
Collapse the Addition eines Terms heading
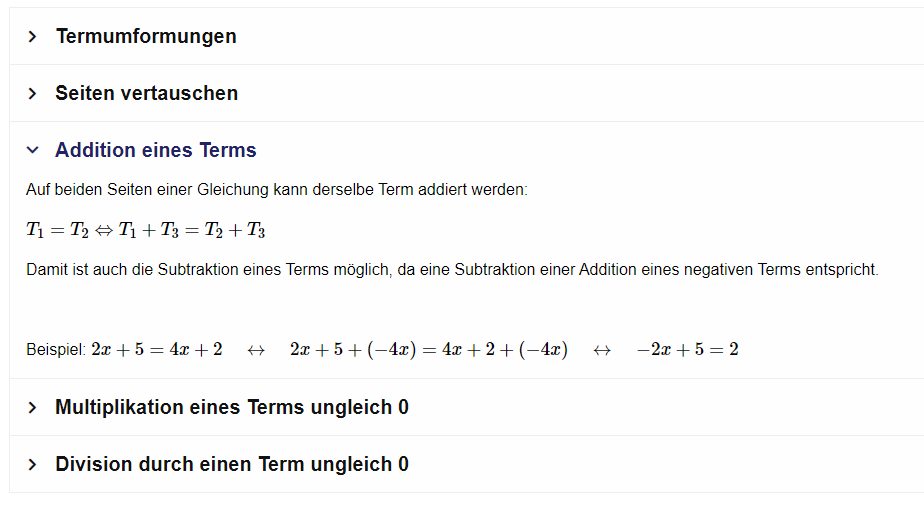(x=156, y=150)
